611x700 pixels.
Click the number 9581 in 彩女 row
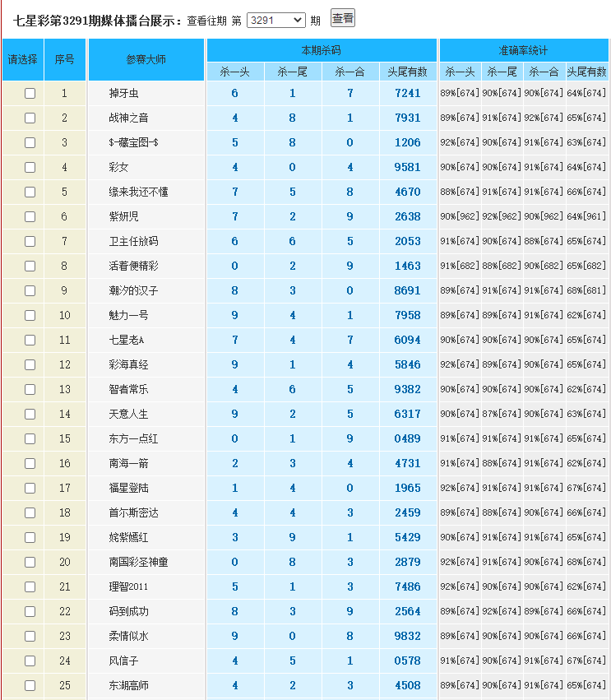407,168
